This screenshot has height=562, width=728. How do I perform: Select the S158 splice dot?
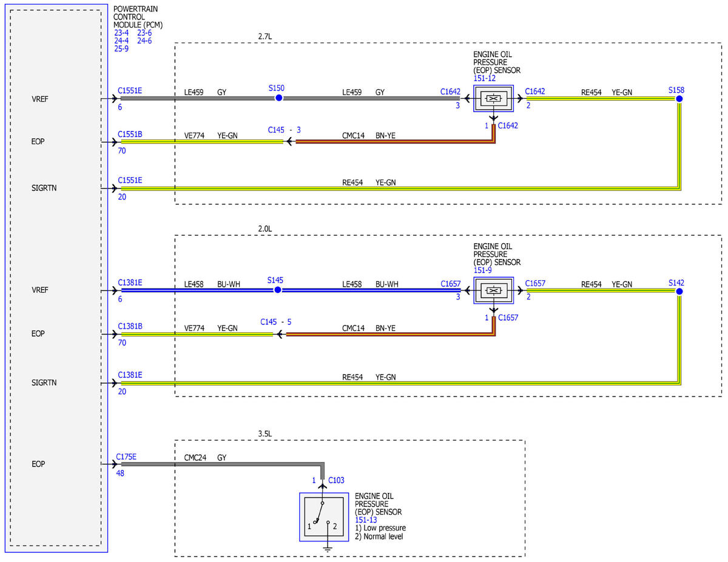point(679,99)
